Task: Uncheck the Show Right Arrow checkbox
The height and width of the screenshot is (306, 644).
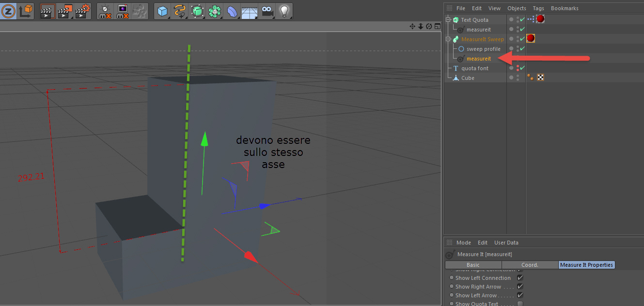Action: coord(520,287)
